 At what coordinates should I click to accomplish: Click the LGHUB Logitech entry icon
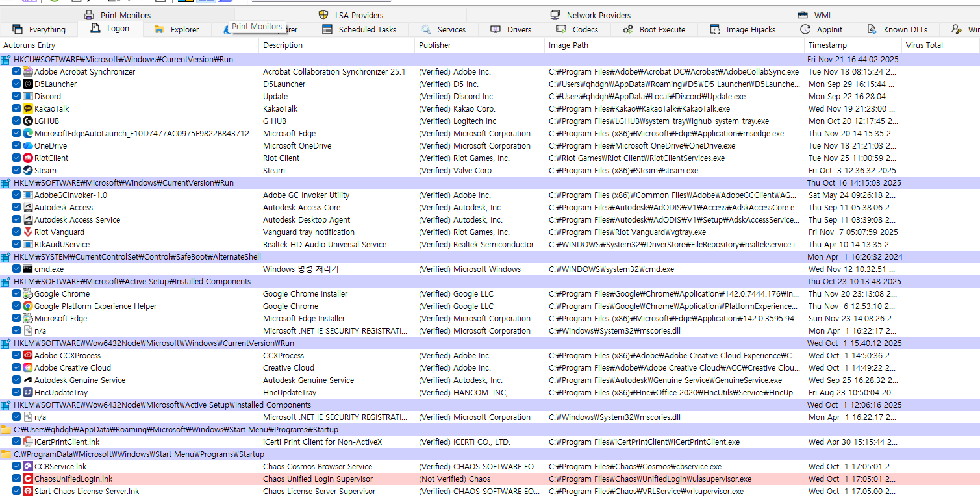[x=28, y=121]
